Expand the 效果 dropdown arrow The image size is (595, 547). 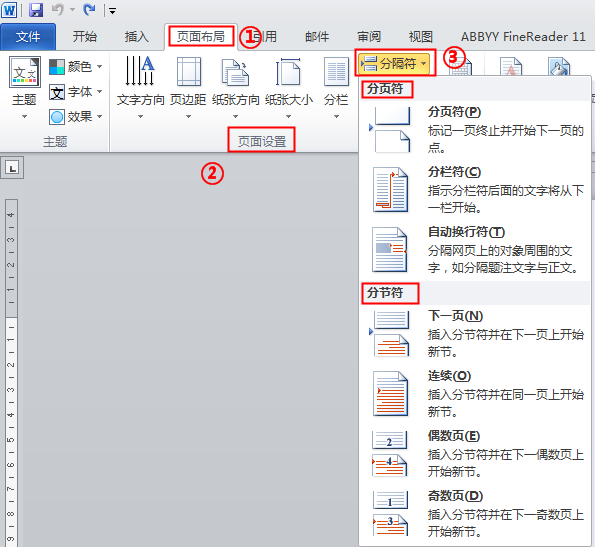point(99,116)
